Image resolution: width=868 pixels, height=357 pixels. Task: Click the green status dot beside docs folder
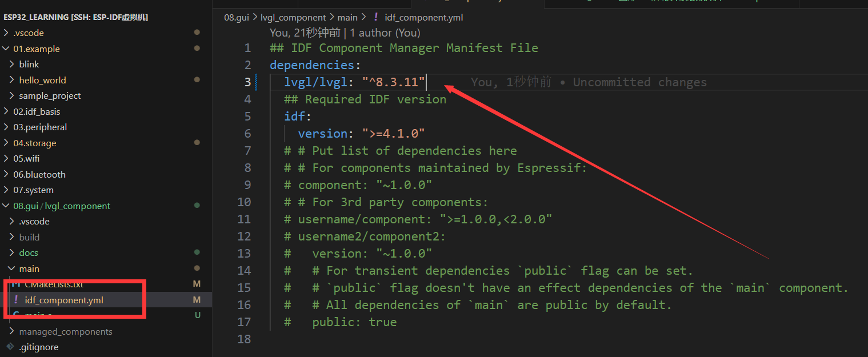tap(197, 252)
